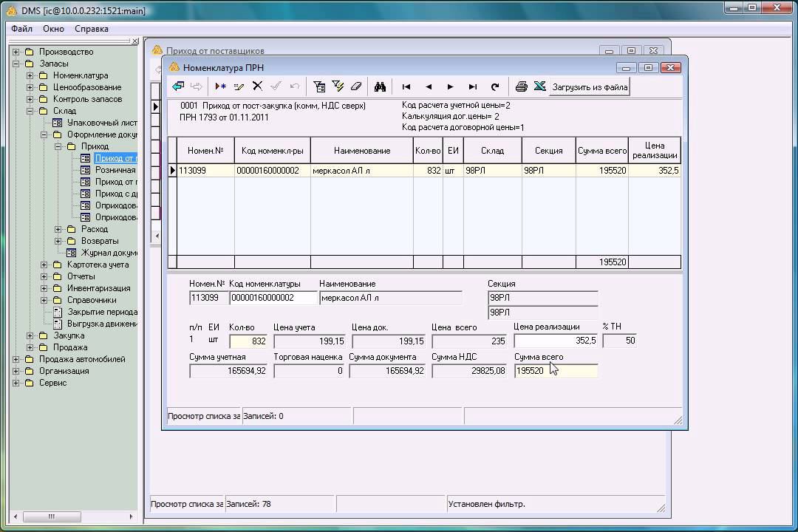798x532 pixels.
Task: Expand the Возвраты tree node
Action: coord(58,241)
